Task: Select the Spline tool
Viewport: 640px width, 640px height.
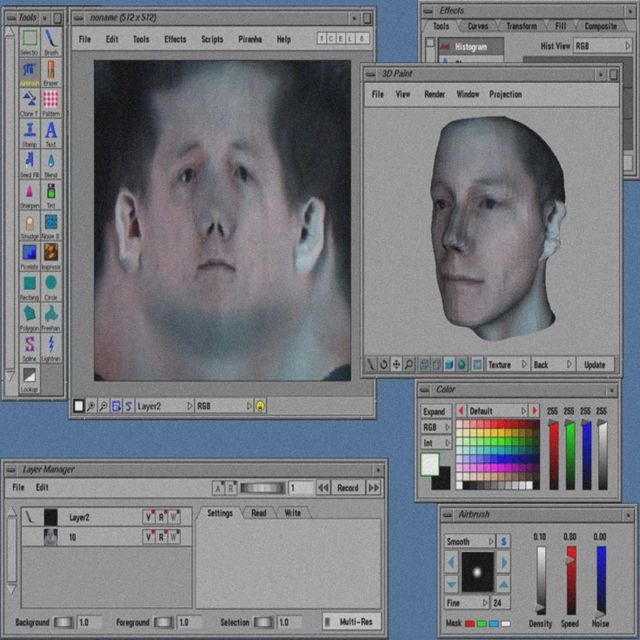Action: [x=29, y=348]
